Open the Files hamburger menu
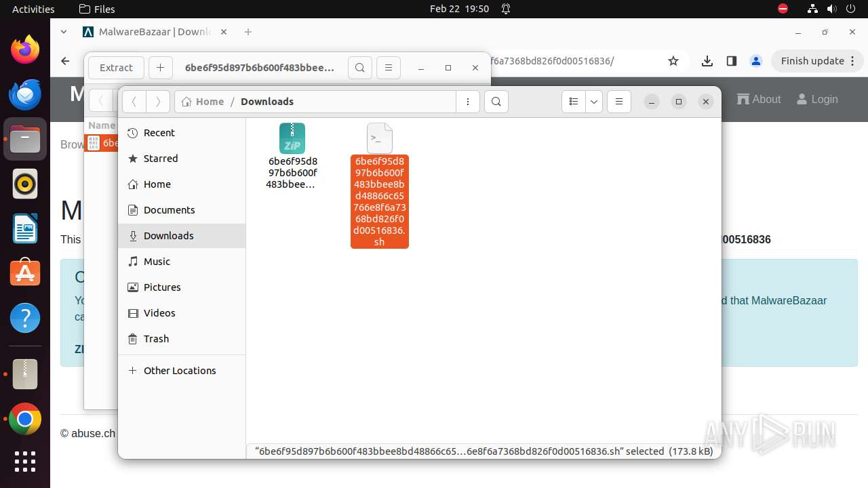This screenshot has width=868, height=488. point(619,102)
